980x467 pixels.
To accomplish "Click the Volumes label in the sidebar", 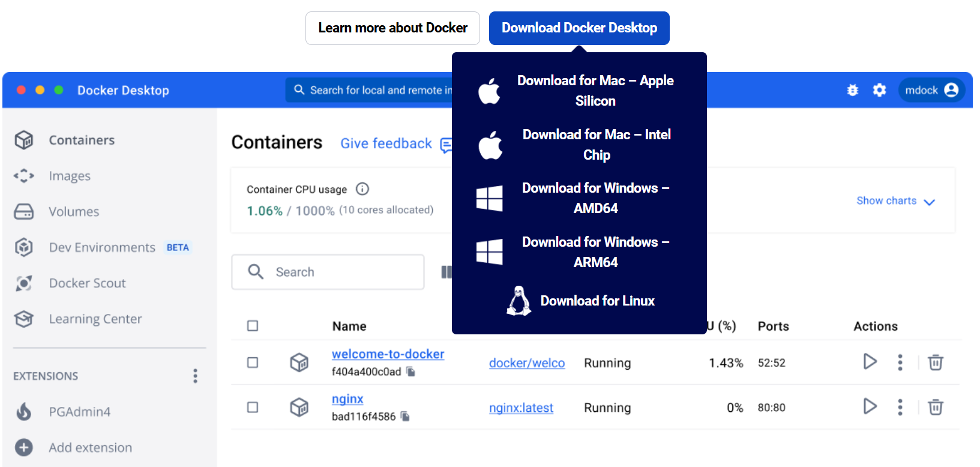I will 74,211.
